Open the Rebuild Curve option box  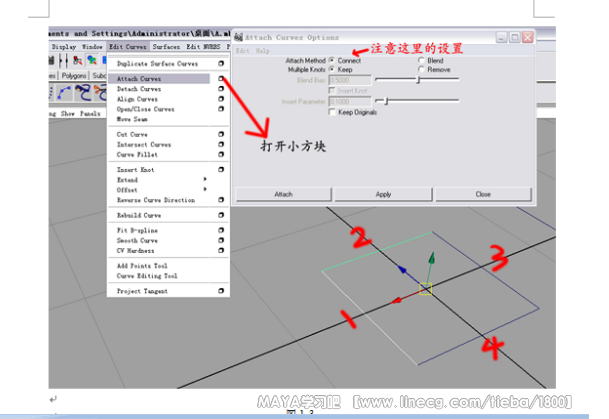coord(221,215)
